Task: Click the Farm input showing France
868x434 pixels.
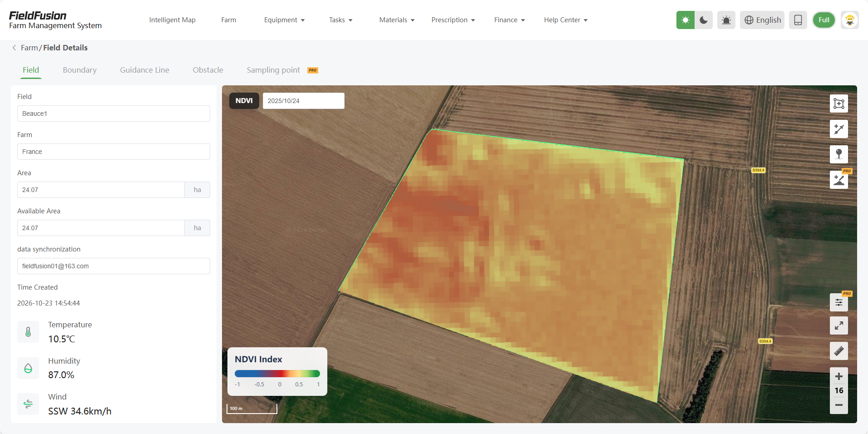Action: [x=113, y=152]
